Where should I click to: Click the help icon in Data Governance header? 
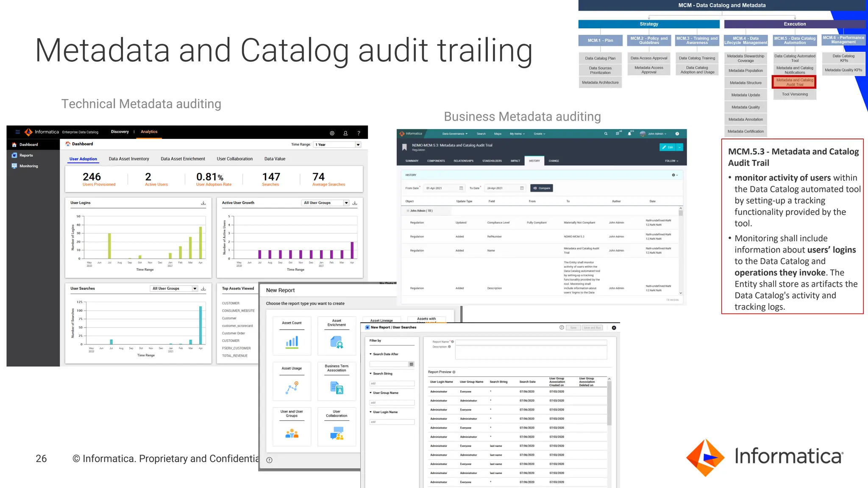click(x=677, y=134)
